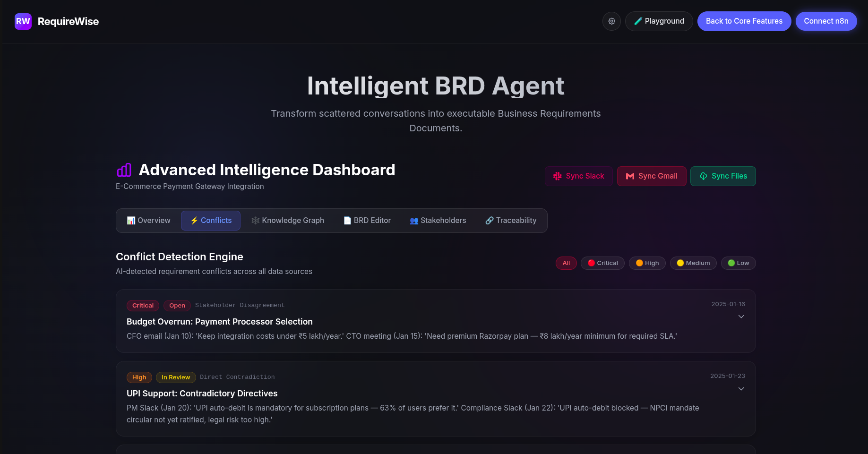The image size is (868, 454).
Task: Click Back to Core Features
Action: tap(744, 21)
